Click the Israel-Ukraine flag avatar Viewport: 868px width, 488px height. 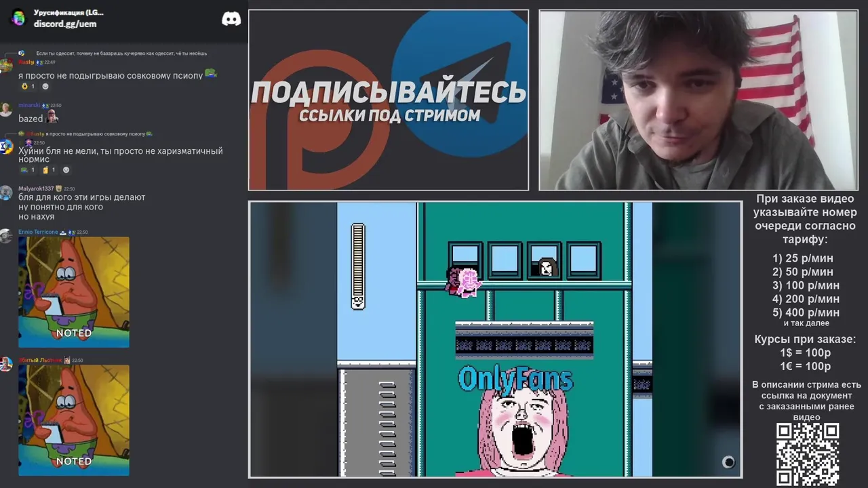6,146
